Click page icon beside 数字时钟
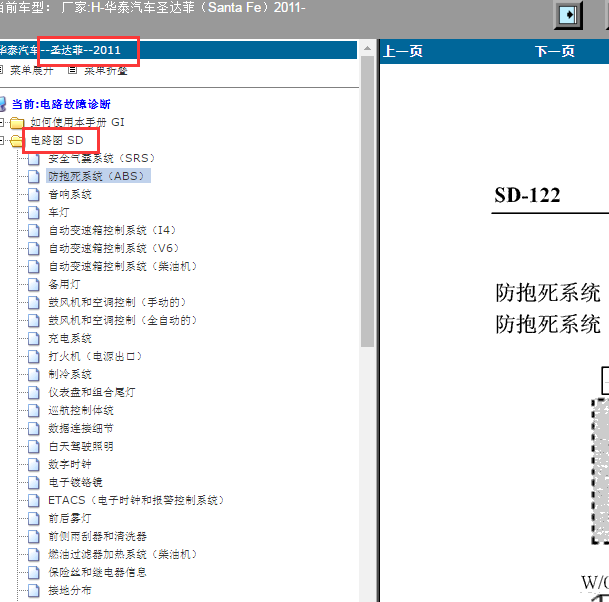The image size is (609, 602). pyautogui.click(x=34, y=464)
